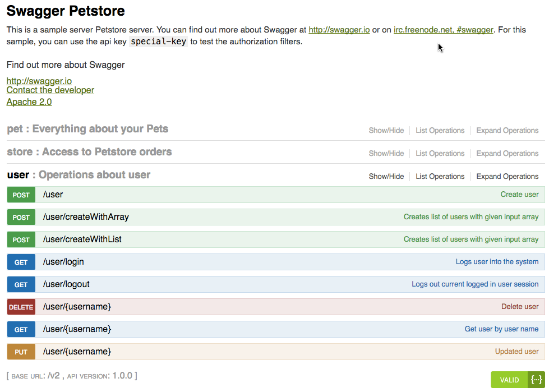The width and height of the screenshot is (549, 392).
Task: Click the POST badge for /user
Action: click(x=21, y=195)
